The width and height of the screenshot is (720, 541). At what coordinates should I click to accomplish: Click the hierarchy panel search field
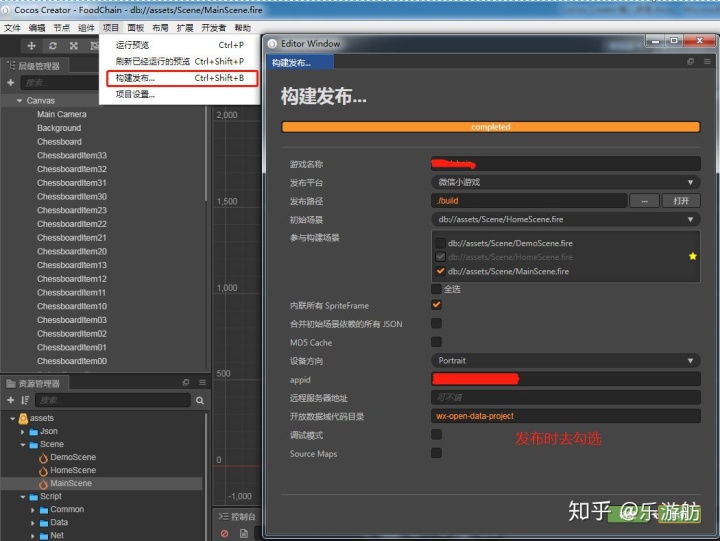pos(60,83)
